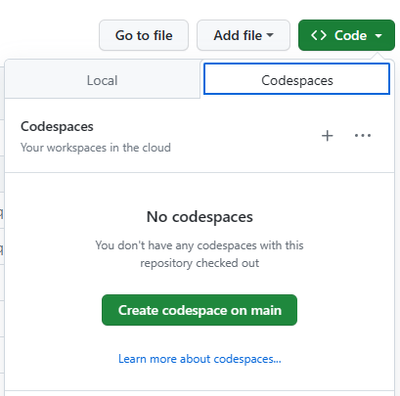The width and height of the screenshot is (400, 396).
Task: Select the Codespaces tab
Action: click(297, 79)
